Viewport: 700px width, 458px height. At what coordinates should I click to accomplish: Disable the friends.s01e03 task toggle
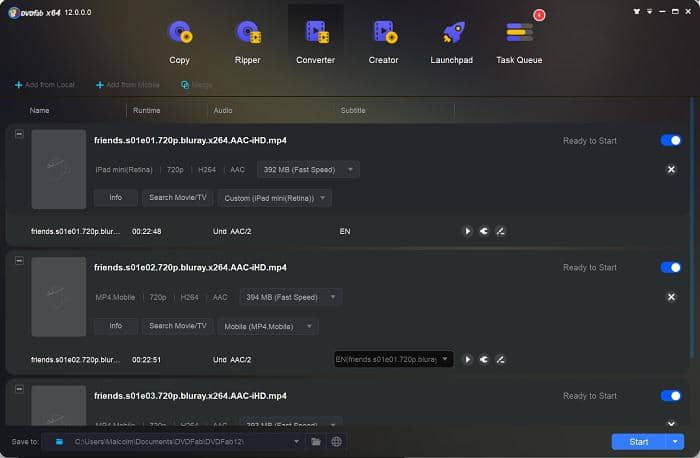point(671,396)
